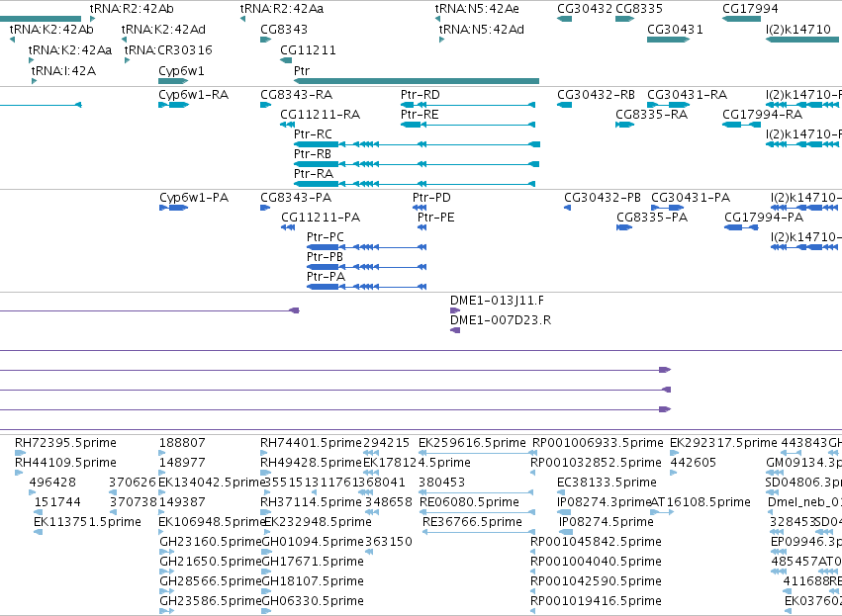
Task: Click the tRNA:I:42A label
Action: (63, 71)
